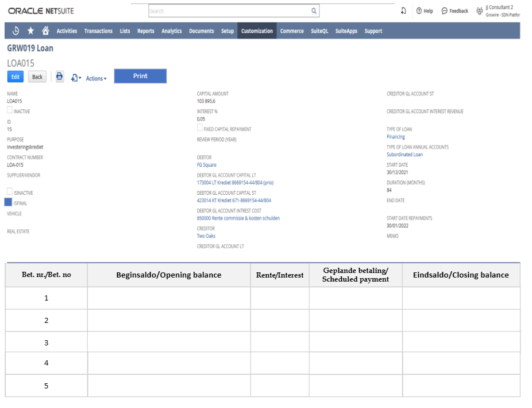Uncheck the ISFINAL checkbox
This screenshot has height=408, width=532.
coord(9,202)
